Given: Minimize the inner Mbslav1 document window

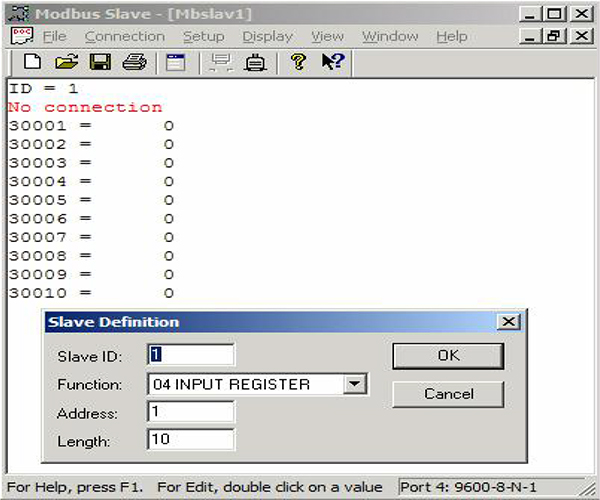Looking at the screenshot, I should point(530,36).
